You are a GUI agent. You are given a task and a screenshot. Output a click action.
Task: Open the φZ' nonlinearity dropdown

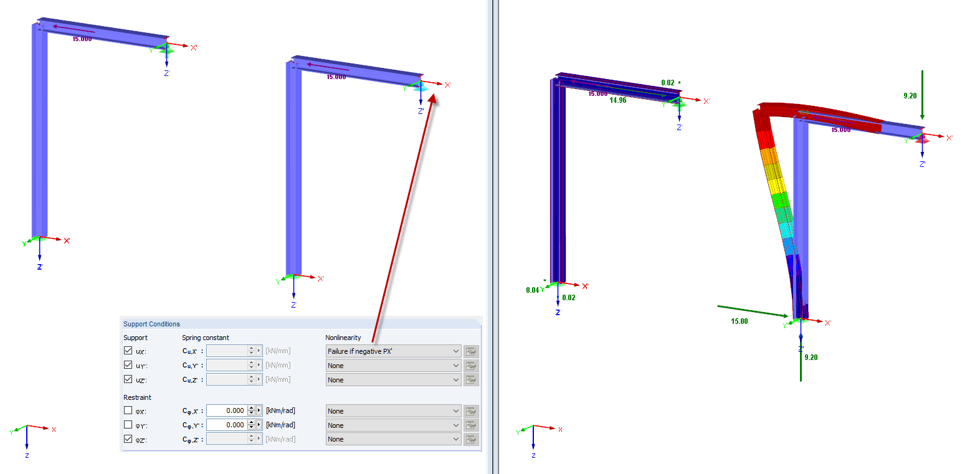[393, 439]
